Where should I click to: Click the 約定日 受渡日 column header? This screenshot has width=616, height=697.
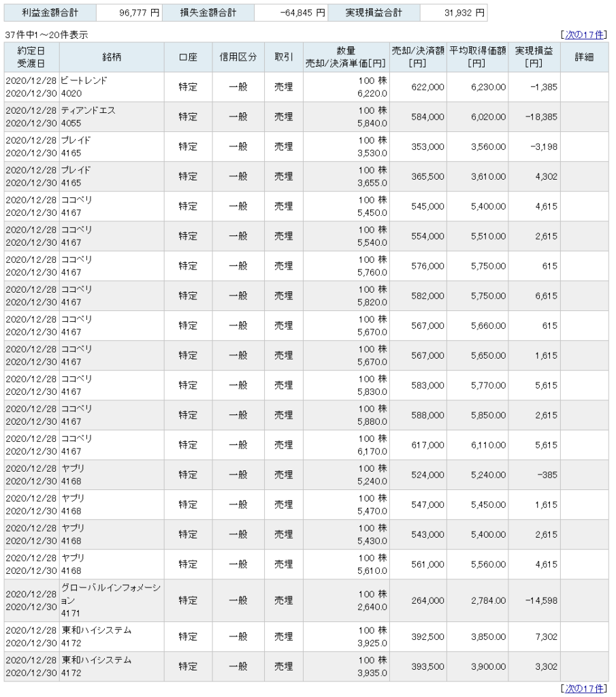[x=32, y=57]
